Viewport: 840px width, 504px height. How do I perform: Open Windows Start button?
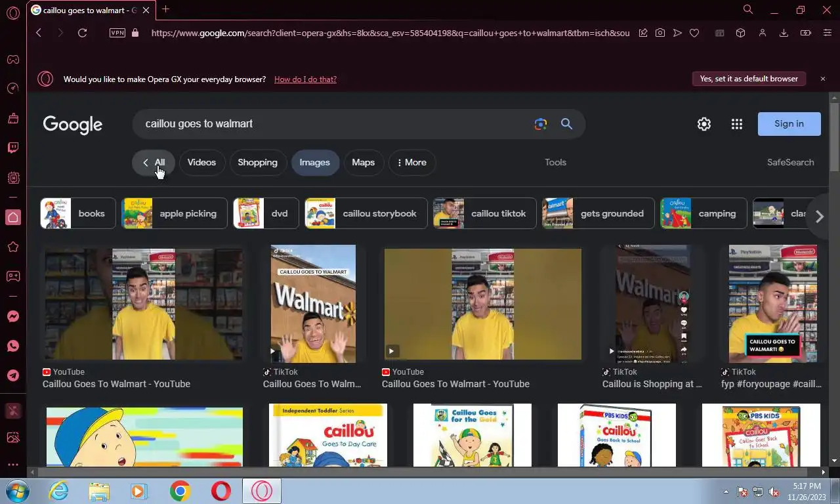coord(18,491)
